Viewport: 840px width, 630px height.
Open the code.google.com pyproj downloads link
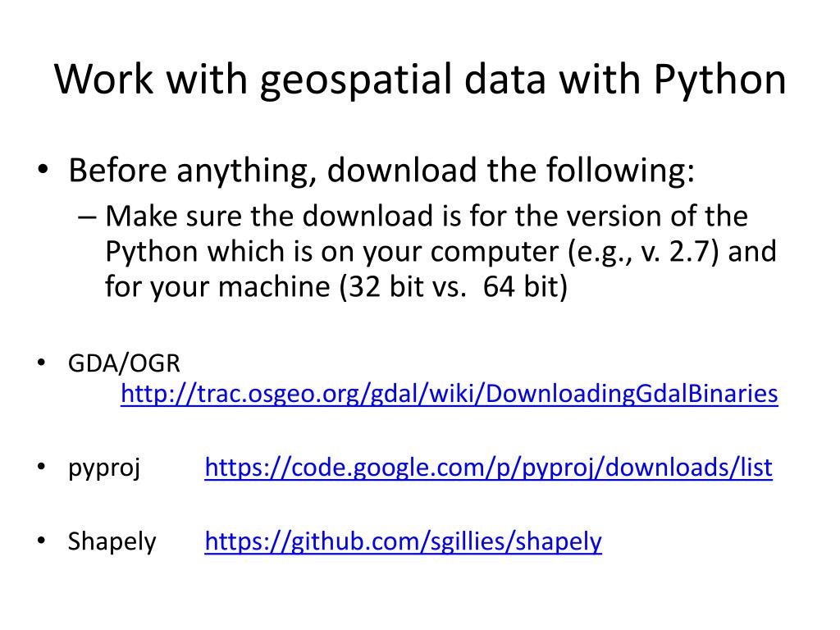[x=489, y=468]
